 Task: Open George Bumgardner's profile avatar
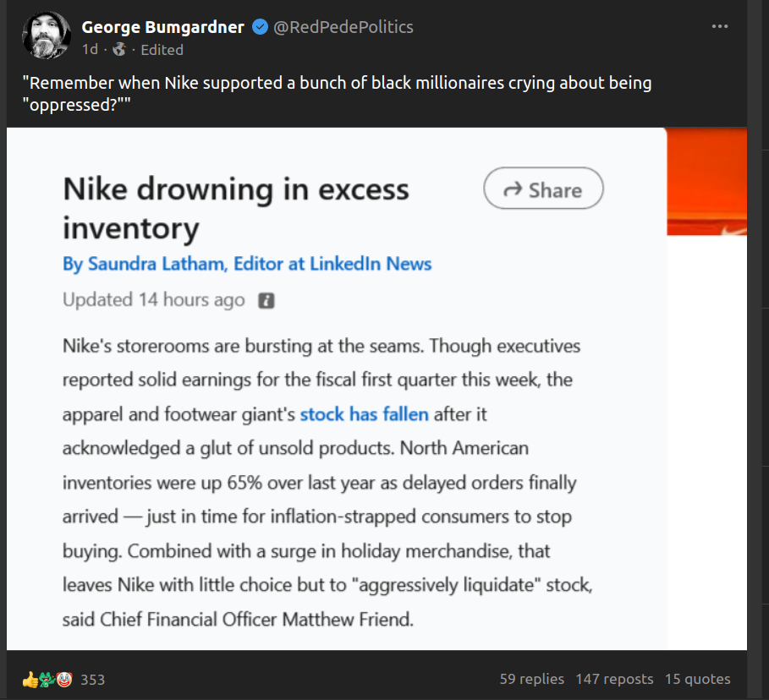coord(46,35)
